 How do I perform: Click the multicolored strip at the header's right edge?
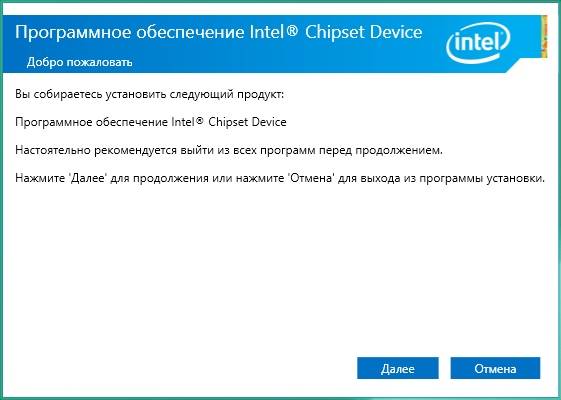coord(543,38)
